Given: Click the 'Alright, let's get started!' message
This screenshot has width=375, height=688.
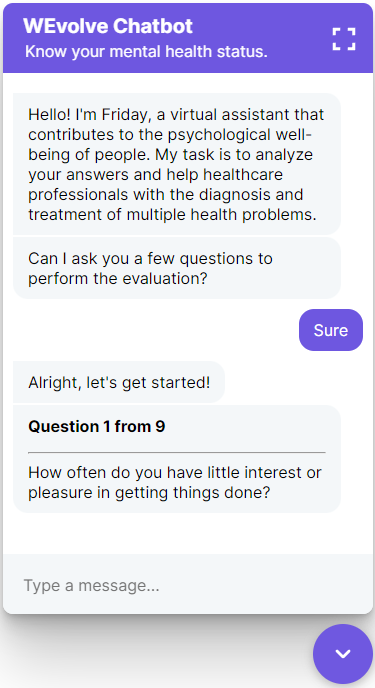Looking at the screenshot, I should (119, 382).
